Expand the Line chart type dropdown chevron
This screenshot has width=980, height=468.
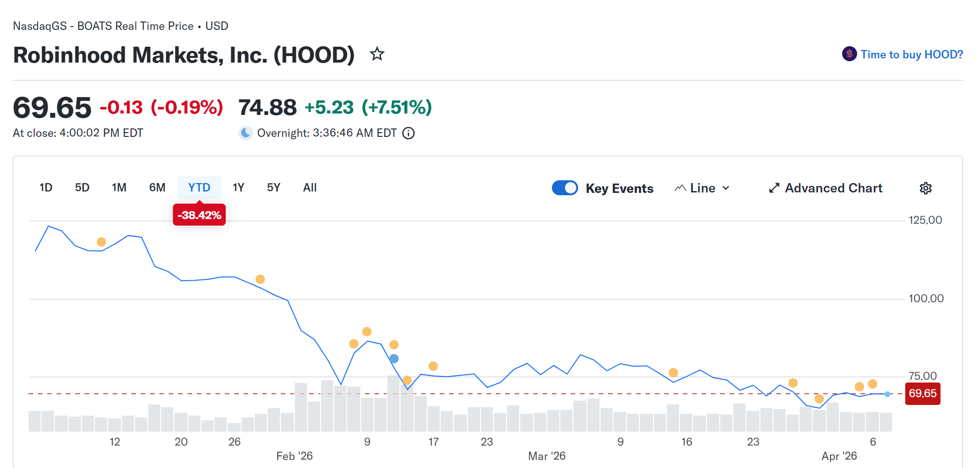[x=726, y=188]
